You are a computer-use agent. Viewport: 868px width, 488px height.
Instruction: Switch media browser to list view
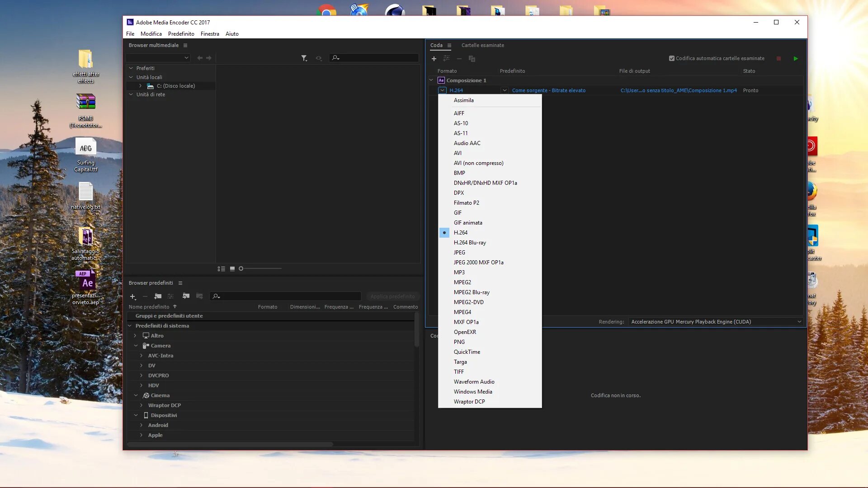tap(221, 269)
